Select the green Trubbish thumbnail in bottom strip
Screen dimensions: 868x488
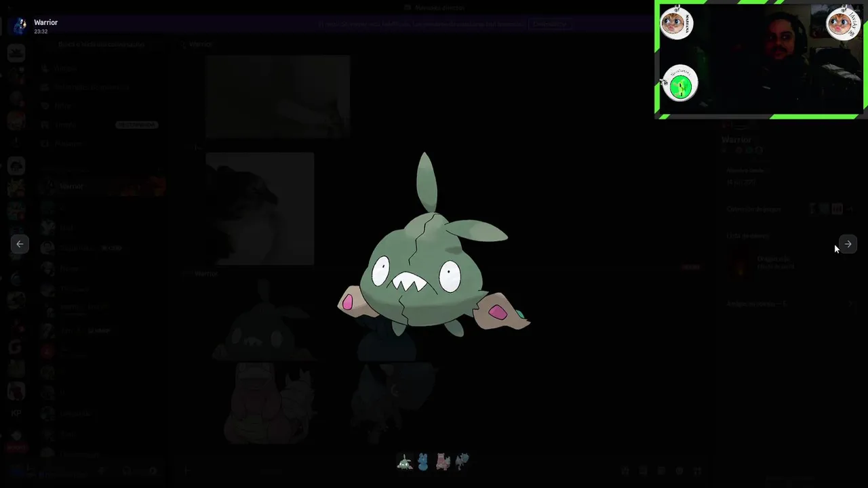405,462
